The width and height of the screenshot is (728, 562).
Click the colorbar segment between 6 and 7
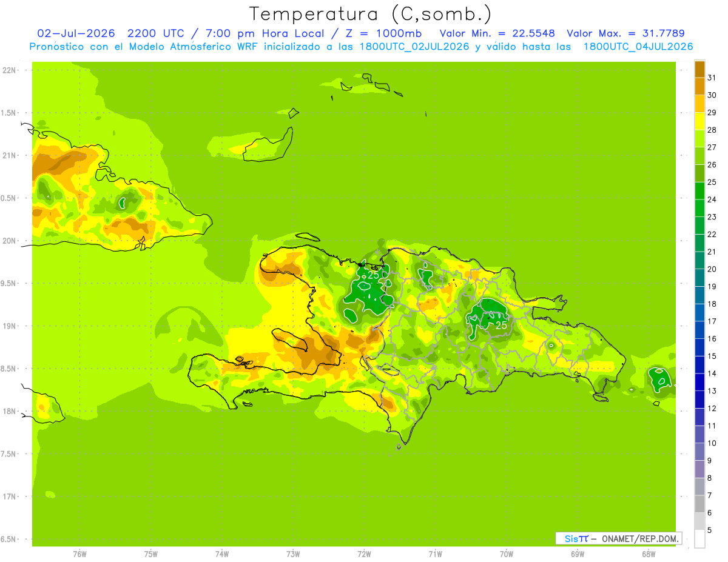[699, 504]
